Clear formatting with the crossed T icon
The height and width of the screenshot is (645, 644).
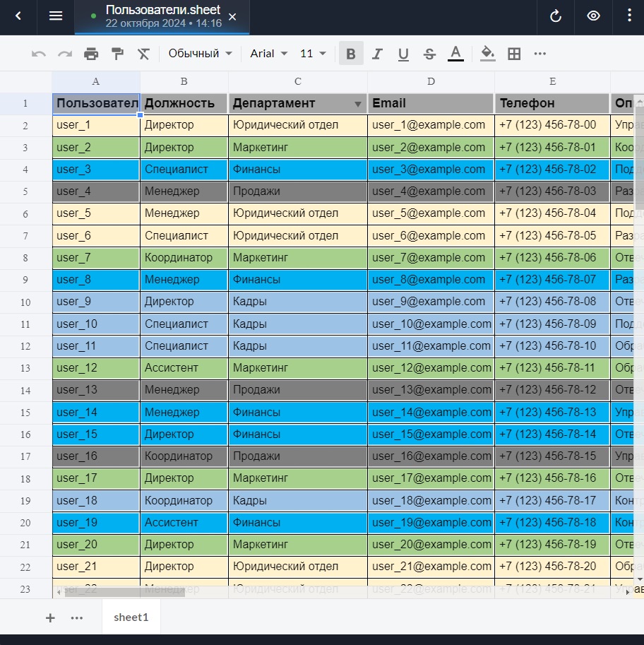(x=143, y=54)
